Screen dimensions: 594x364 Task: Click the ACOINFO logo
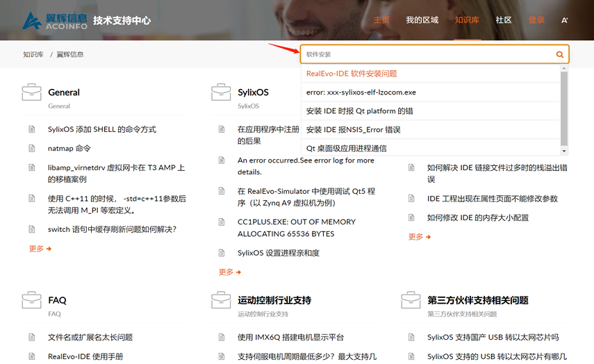click(54, 21)
